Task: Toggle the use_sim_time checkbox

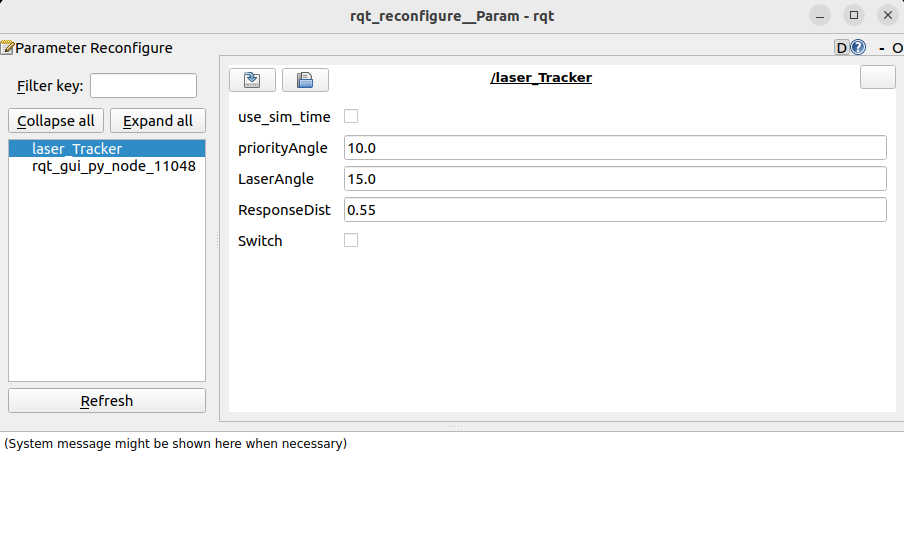Action: tap(351, 116)
